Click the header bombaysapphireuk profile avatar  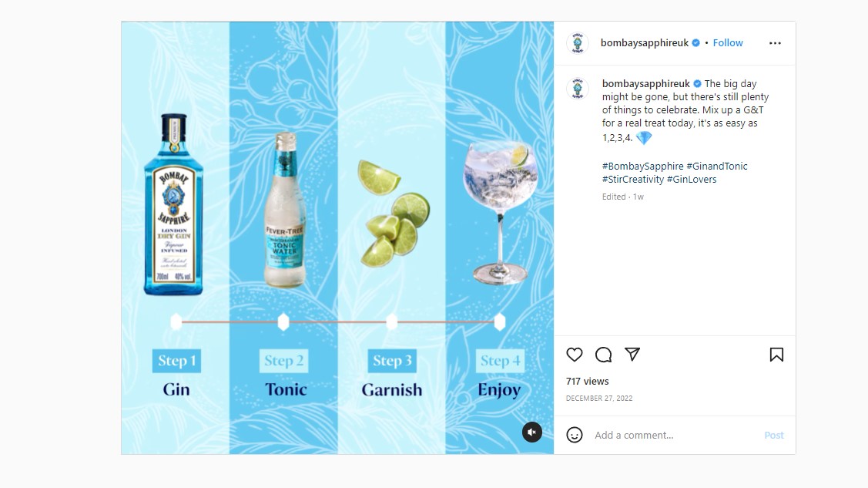click(578, 43)
